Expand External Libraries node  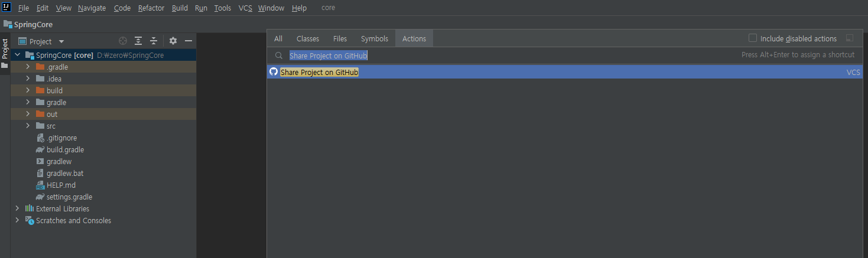[x=17, y=208]
